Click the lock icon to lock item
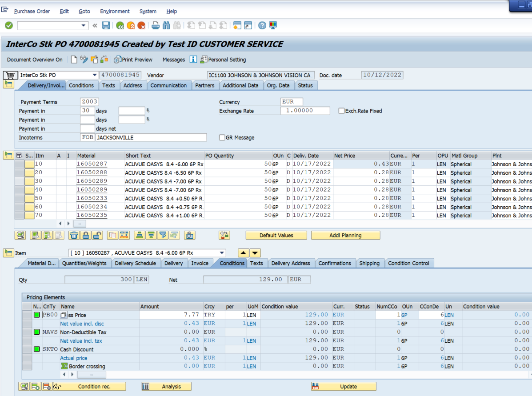The height and width of the screenshot is (396, 532). [x=87, y=235]
